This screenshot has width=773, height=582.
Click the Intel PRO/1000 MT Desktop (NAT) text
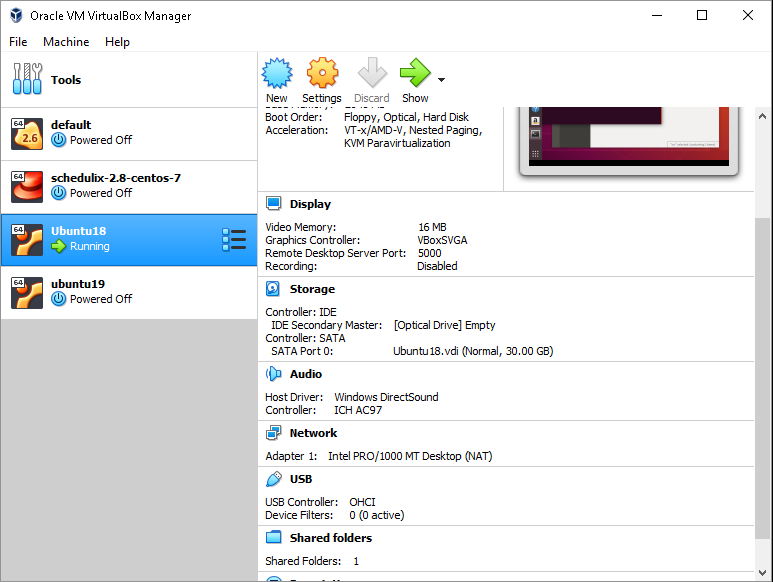click(410, 456)
